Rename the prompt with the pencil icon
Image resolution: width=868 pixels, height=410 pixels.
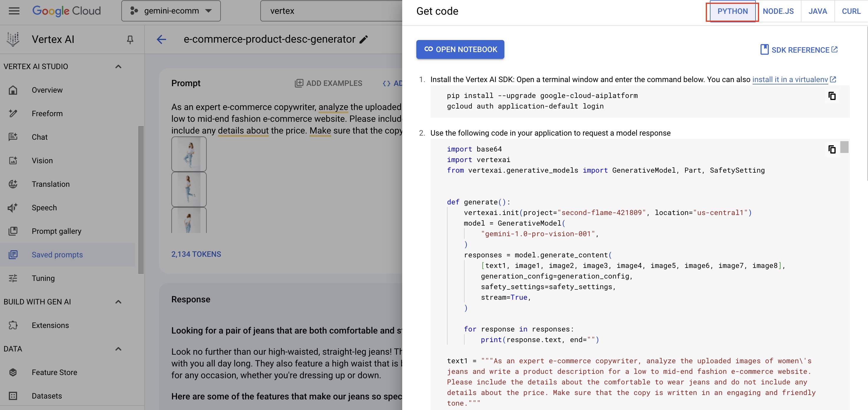[363, 39]
